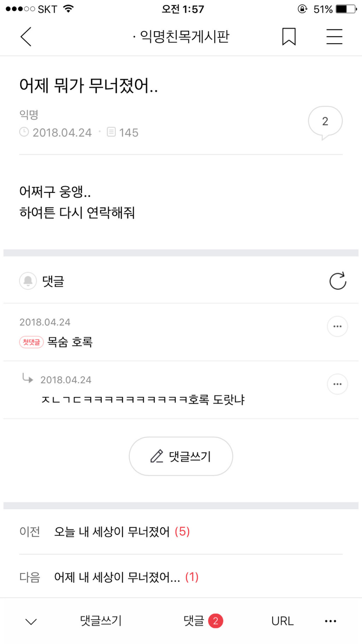Bookmark this post
This screenshot has height=644, width=362.
click(x=289, y=37)
